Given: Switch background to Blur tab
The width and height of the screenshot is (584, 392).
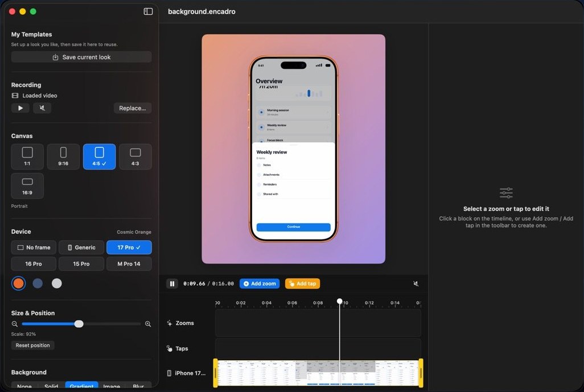Looking at the screenshot, I should point(138,386).
